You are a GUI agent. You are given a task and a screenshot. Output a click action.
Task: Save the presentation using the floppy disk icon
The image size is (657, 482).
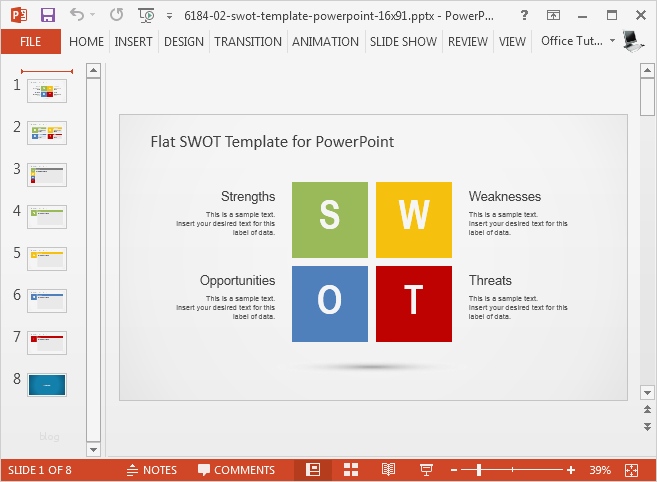pyautogui.click(x=48, y=16)
